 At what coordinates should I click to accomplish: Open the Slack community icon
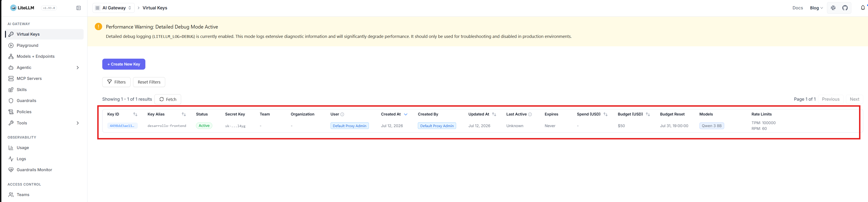[833, 8]
